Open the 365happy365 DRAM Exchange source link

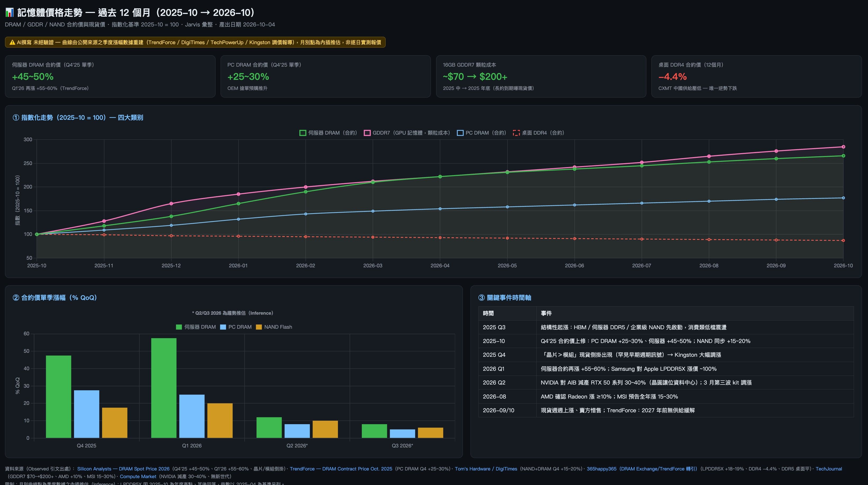point(642,469)
